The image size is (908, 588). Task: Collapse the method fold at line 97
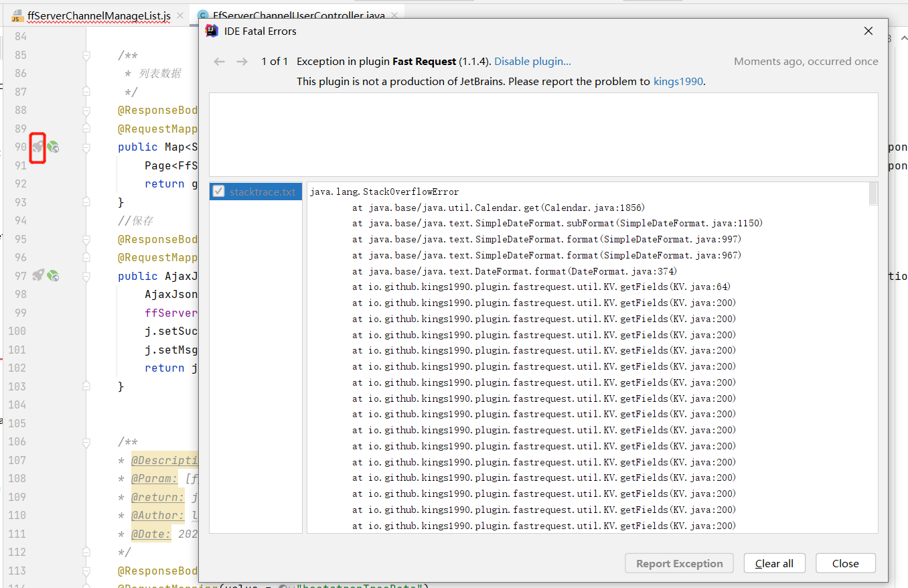(x=86, y=275)
